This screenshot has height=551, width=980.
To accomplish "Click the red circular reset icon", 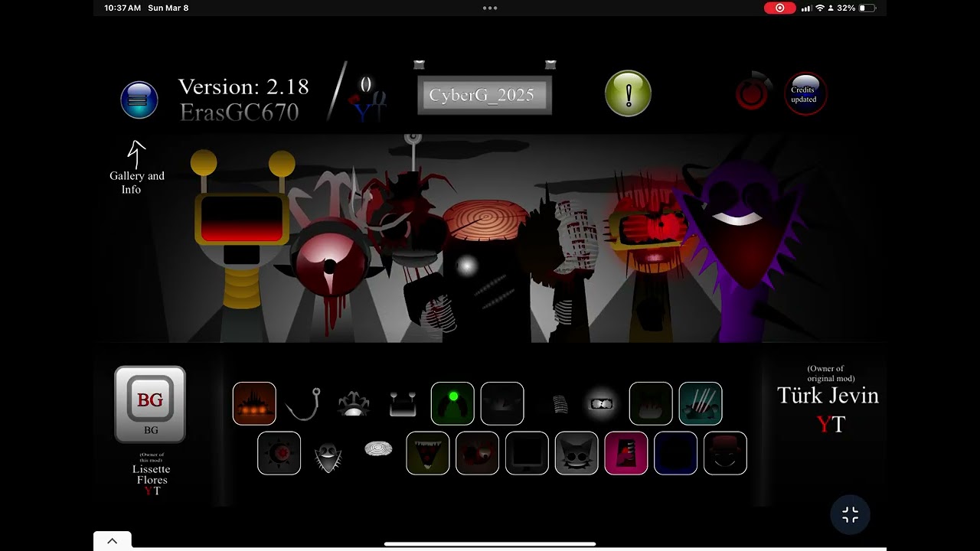I will point(752,93).
